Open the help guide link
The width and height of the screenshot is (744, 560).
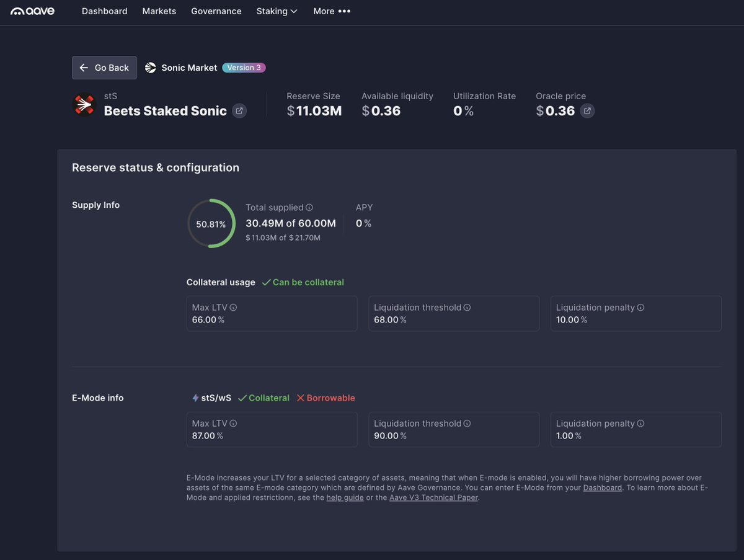coord(345,497)
